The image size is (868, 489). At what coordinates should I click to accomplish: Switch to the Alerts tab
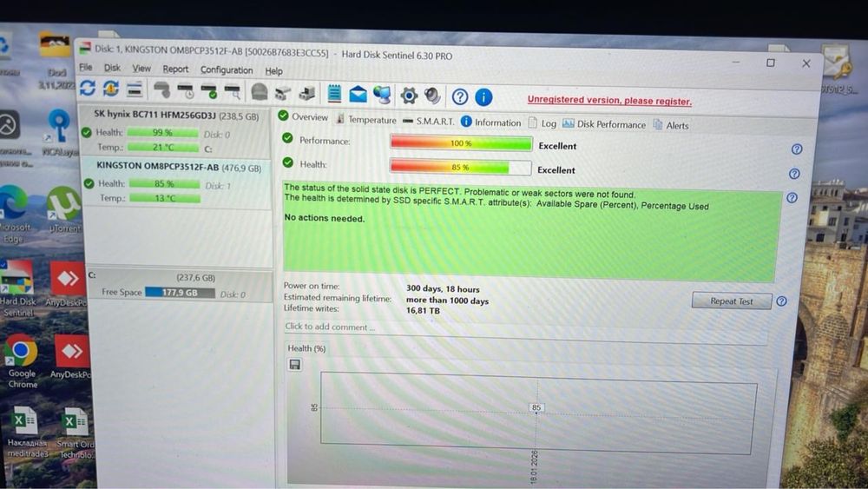(671, 125)
